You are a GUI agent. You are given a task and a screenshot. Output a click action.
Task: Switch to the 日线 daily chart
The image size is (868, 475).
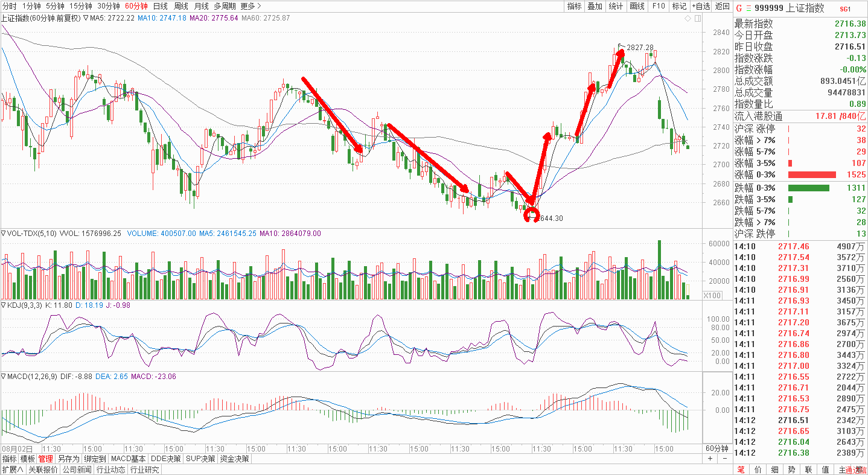click(160, 6)
